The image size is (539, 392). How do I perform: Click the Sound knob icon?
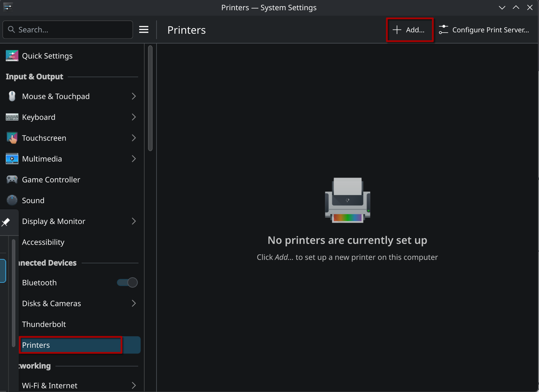click(12, 200)
